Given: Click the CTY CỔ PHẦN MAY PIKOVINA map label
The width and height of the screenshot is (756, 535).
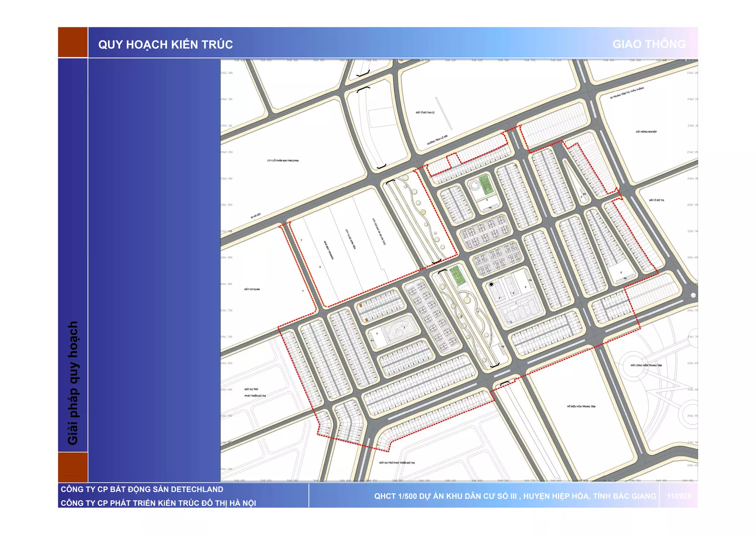Looking at the screenshot, I should tap(283, 161).
